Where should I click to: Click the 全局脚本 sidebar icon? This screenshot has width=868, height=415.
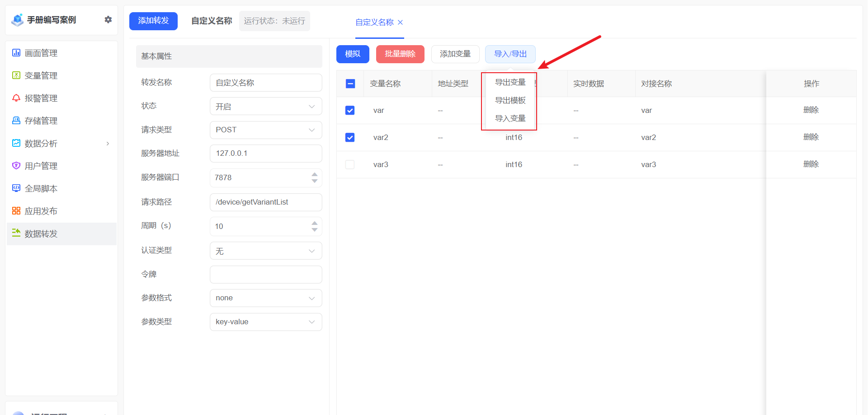click(16, 188)
